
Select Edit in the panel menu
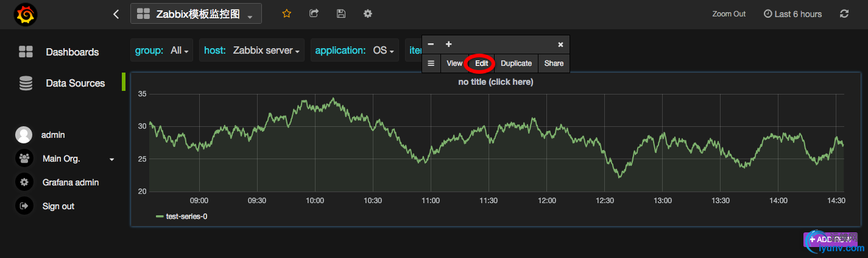pyautogui.click(x=482, y=63)
